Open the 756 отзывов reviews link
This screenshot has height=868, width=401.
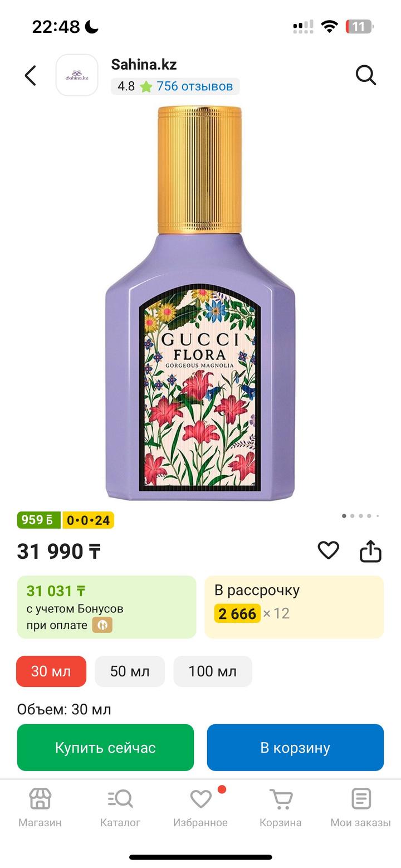(x=194, y=86)
